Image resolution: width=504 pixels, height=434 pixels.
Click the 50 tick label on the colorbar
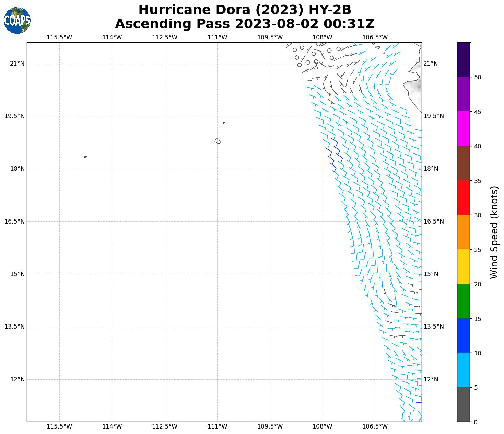pyautogui.click(x=477, y=77)
